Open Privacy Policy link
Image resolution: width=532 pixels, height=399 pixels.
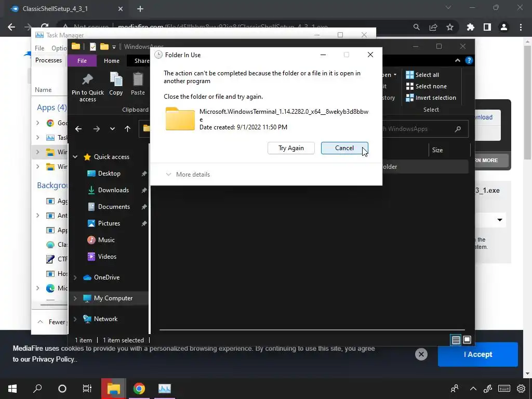(53, 360)
